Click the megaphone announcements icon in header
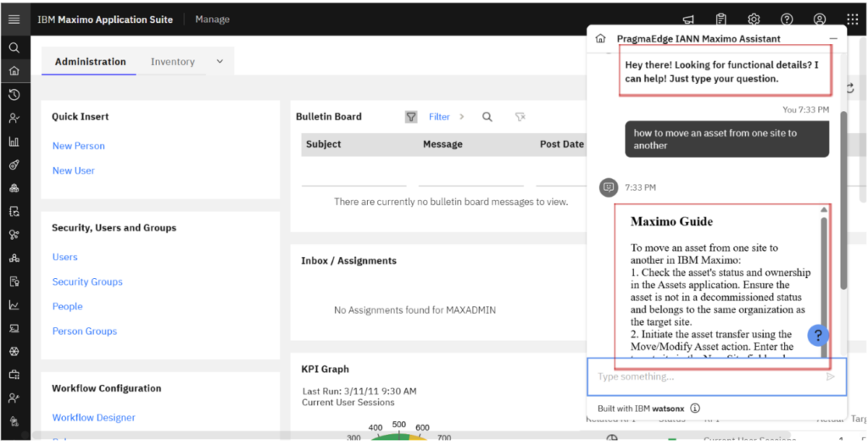 click(688, 19)
